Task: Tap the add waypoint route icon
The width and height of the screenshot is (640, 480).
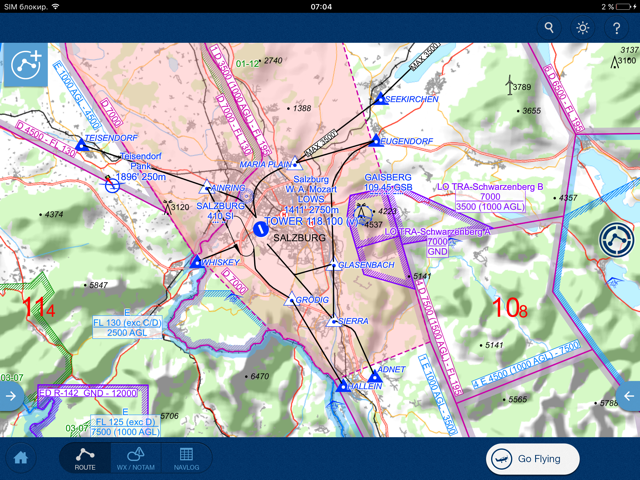Action: coord(27,66)
